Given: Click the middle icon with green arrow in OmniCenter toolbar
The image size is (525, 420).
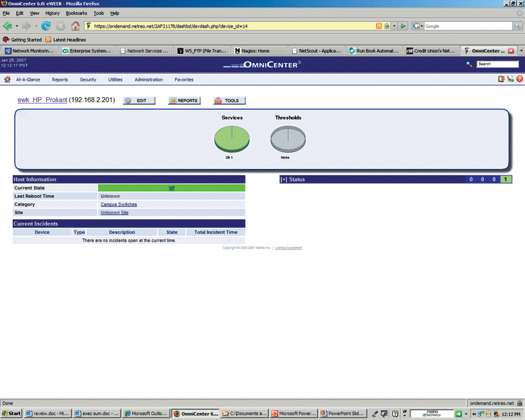Looking at the screenshot, I should (510, 79).
